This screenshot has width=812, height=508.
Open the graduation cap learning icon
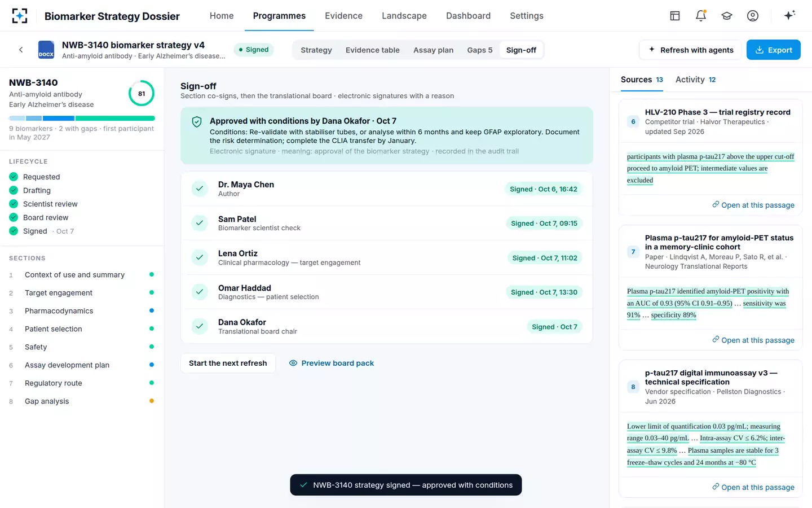tap(727, 16)
